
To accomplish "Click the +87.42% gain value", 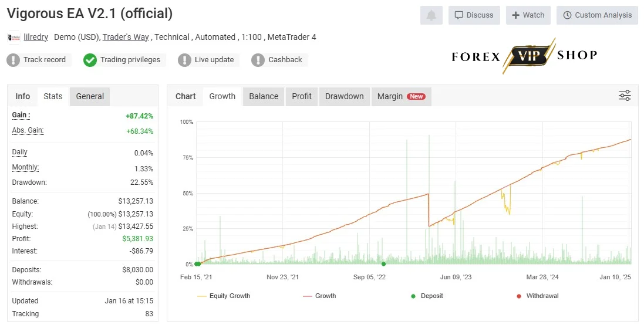I will (139, 116).
